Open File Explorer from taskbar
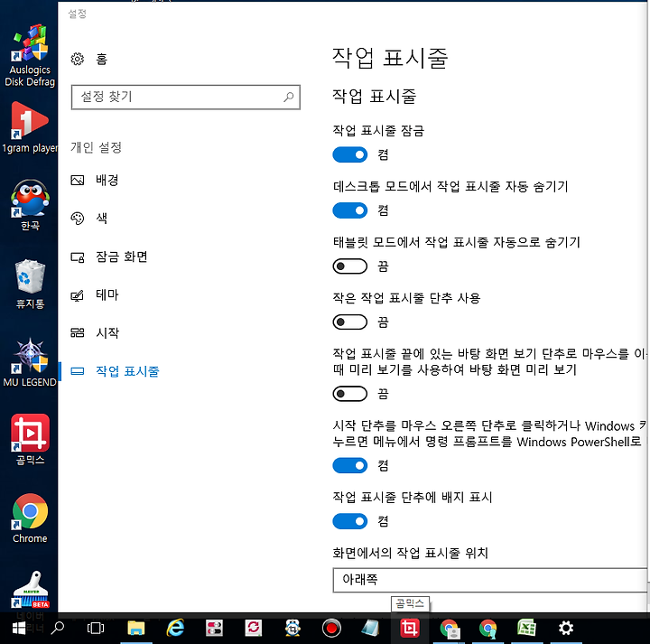This screenshot has width=650, height=644. click(136, 629)
